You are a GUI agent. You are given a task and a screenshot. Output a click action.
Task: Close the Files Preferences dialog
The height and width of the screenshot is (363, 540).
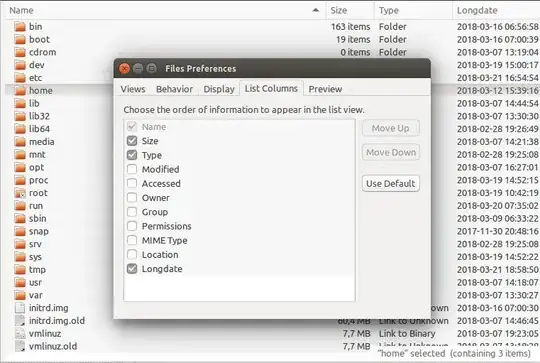tap(124, 69)
